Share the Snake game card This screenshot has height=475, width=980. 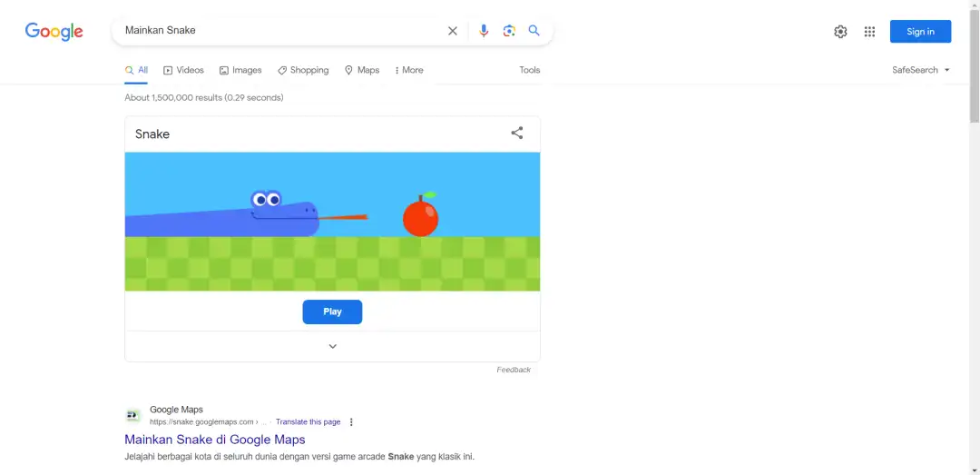(517, 133)
